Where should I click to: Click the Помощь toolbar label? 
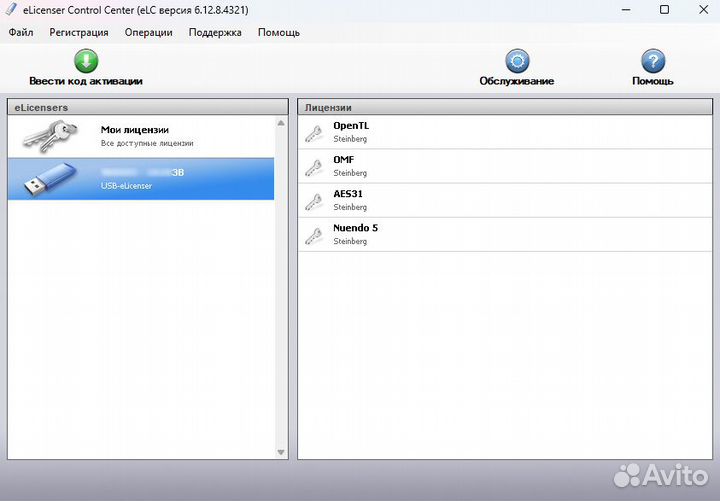[x=652, y=81]
